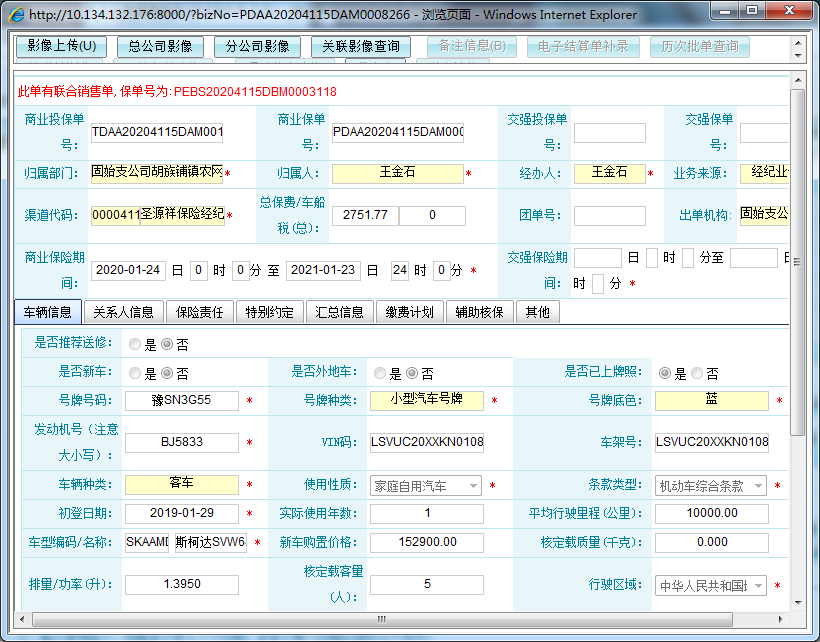Select 是 for 是否新车

pos(134,373)
